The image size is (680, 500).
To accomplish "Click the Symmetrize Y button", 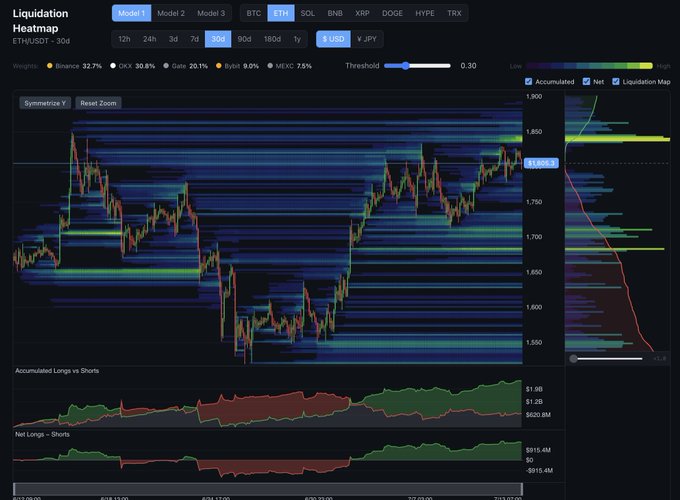I will pyautogui.click(x=45, y=103).
